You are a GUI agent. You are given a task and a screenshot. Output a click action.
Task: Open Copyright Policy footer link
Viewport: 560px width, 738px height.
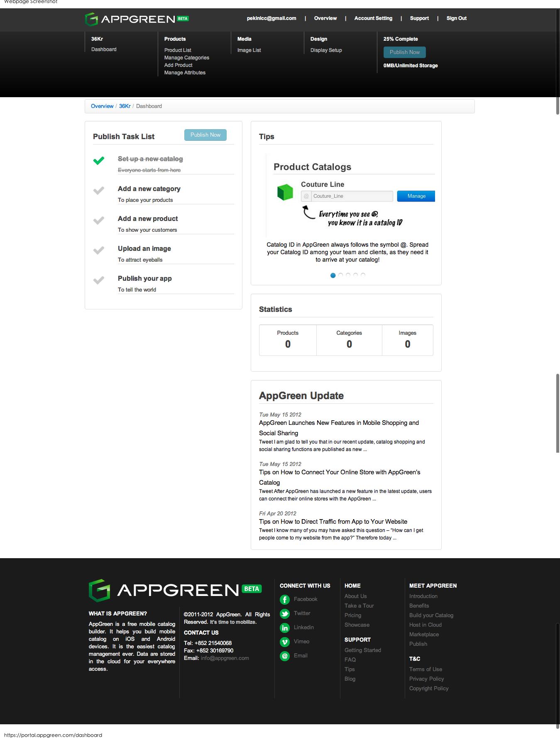tap(429, 689)
